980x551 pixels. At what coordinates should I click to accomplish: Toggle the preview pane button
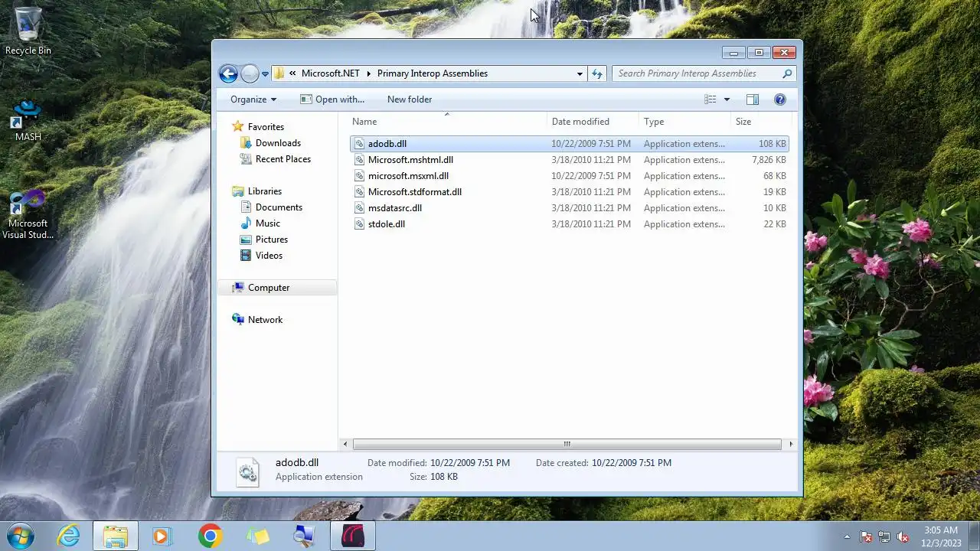pos(753,99)
